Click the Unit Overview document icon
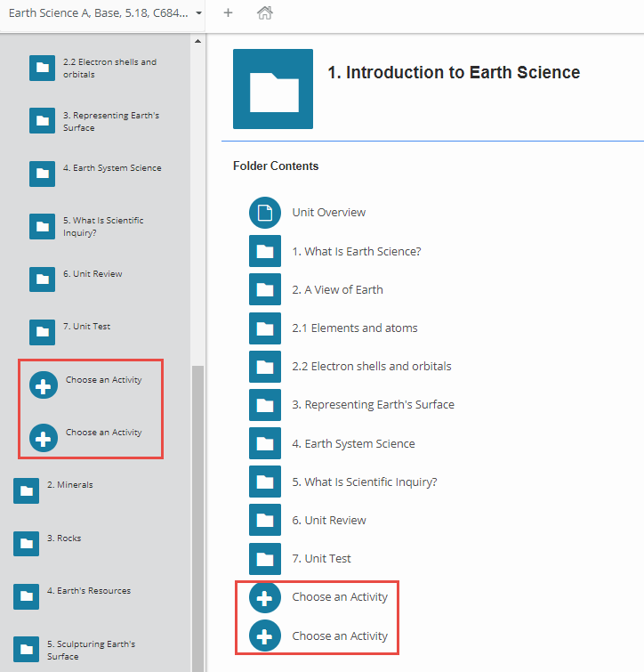 (265, 213)
